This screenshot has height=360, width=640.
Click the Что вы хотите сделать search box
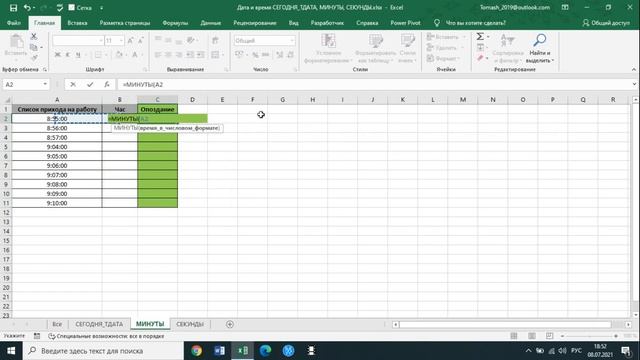coord(475,23)
